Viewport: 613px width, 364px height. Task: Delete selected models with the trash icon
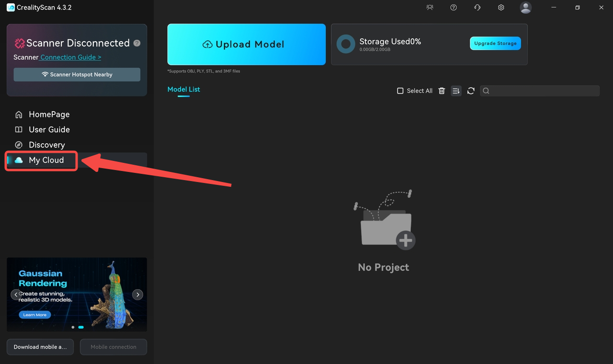click(x=442, y=91)
